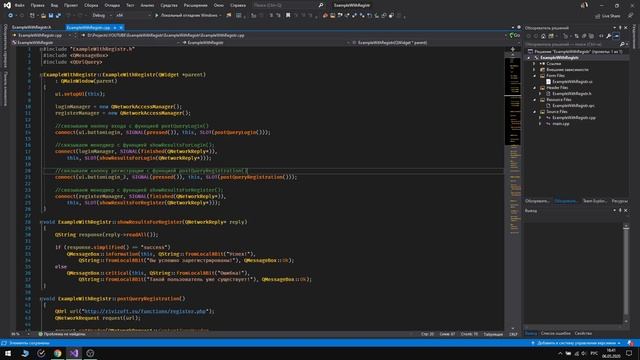
Task: Click the Save All toolbar icon
Action: 58,16
